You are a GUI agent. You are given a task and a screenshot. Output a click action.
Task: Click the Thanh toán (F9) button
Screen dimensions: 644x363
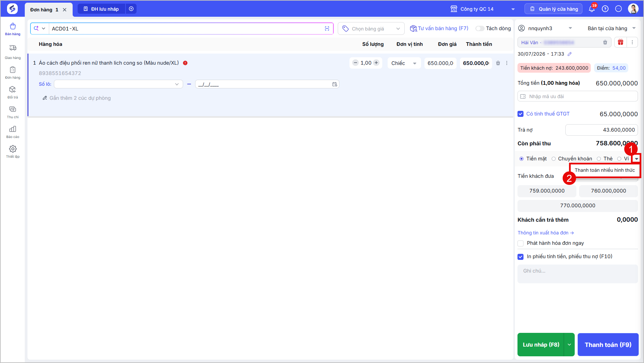click(608, 345)
